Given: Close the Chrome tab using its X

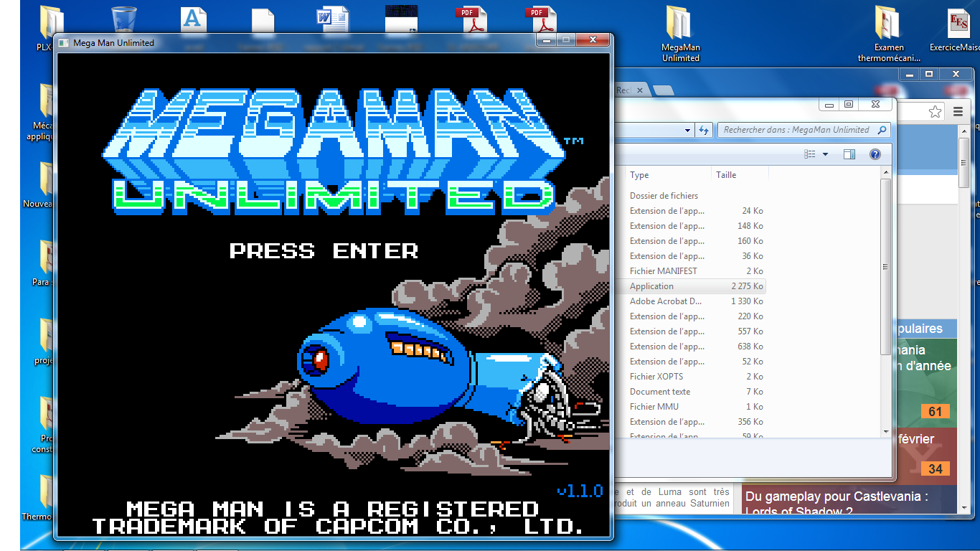Looking at the screenshot, I should 640,90.
